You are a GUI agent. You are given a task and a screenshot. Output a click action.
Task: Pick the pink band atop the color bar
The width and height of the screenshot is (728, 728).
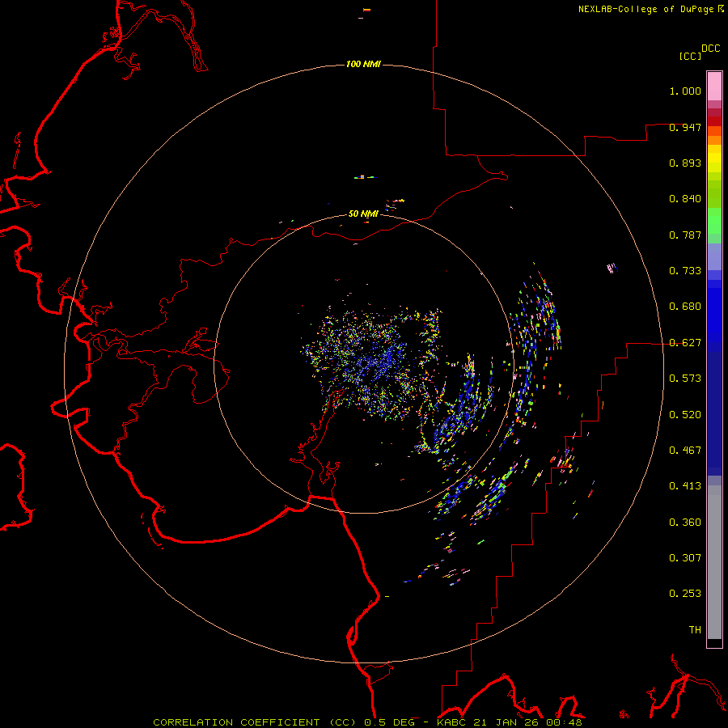[714, 87]
